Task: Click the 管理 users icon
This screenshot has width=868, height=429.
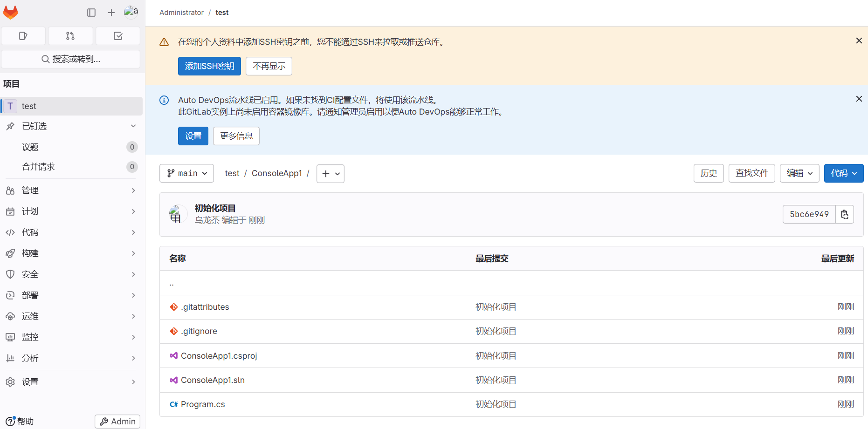Action: pos(10,191)
